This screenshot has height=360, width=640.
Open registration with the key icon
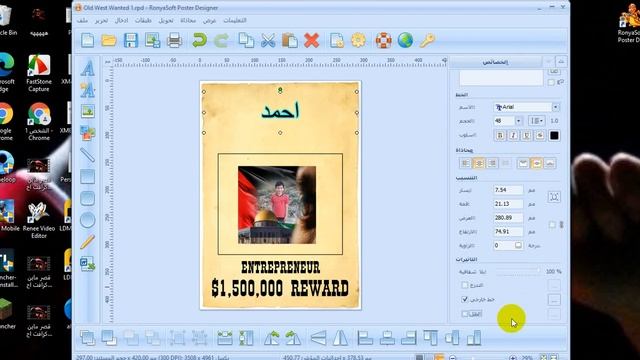click(427, 40)
